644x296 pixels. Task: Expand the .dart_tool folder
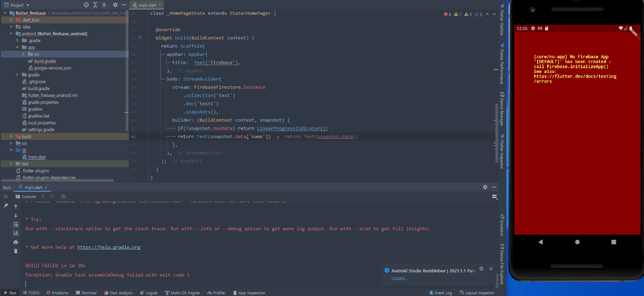[11, 20]
